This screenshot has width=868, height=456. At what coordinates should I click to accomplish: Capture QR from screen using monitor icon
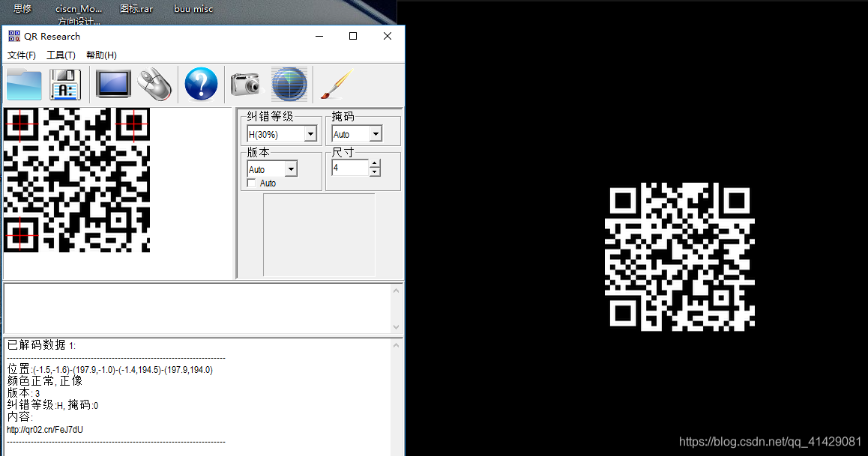point(113,84)
